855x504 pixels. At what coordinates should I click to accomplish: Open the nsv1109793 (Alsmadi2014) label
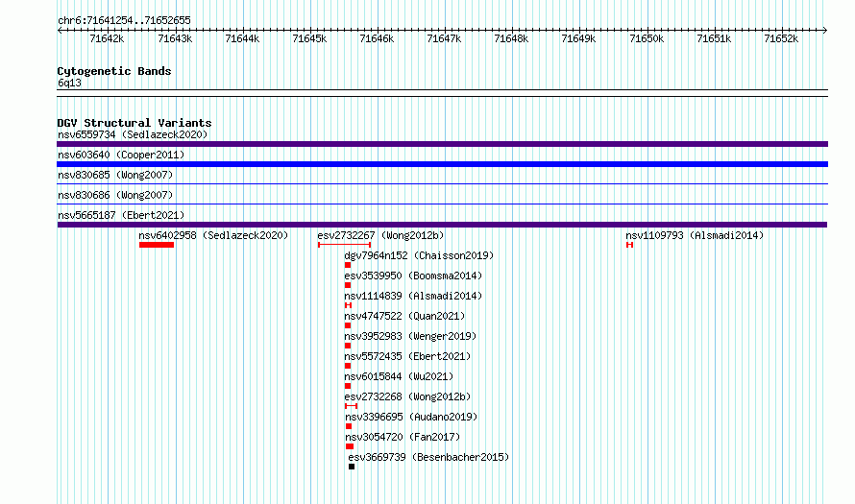coord(695,235)
